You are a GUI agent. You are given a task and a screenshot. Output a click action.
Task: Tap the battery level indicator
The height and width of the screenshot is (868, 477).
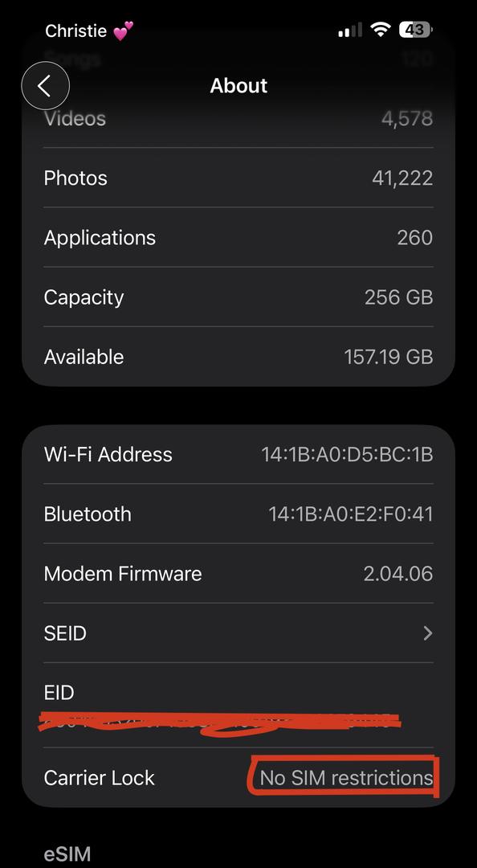coord(415,30)
